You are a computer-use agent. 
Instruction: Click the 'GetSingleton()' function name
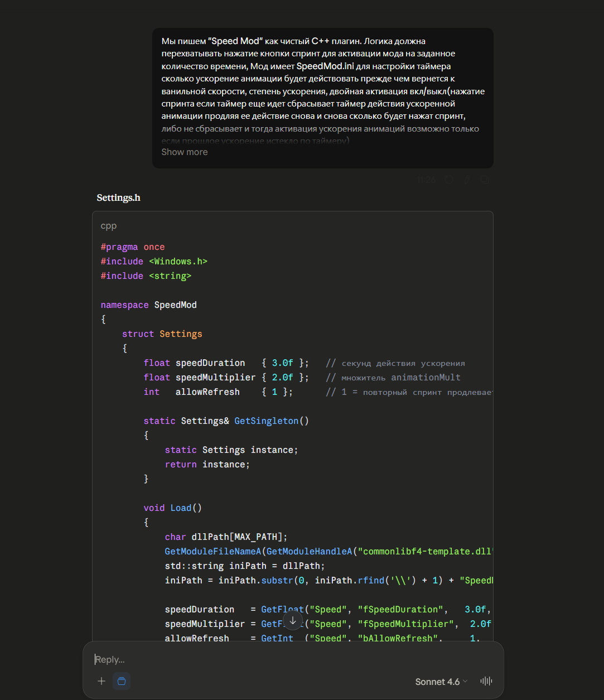(272, 421)
